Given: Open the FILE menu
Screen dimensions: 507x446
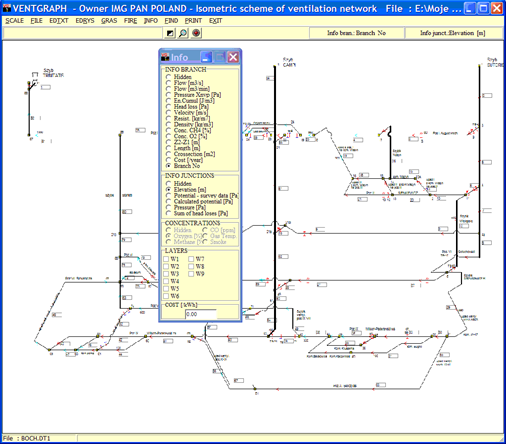Looking at the screenshot, I should click(x=36, y=21).
